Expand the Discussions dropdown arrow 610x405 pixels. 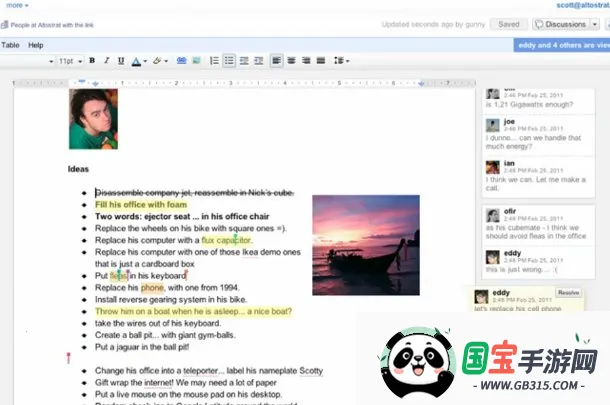tap(595, 24)
